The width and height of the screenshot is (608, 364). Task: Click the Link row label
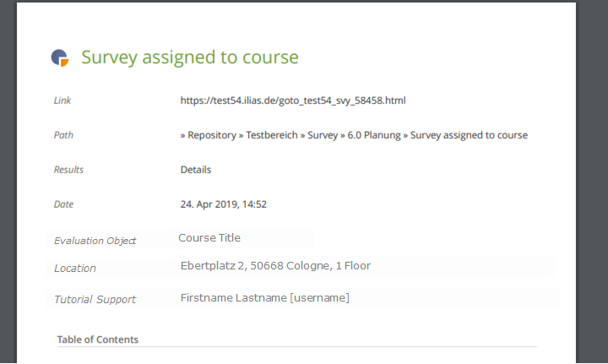[x=62, y=101]
